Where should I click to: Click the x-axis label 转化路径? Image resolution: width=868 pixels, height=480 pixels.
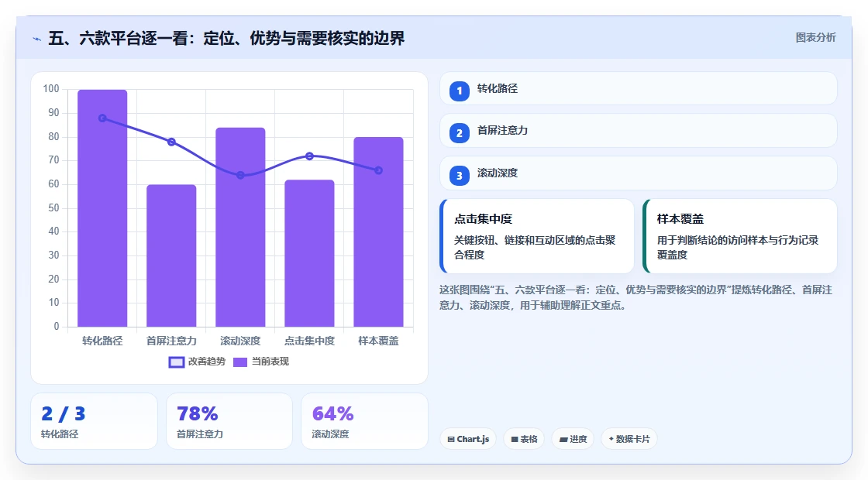(102, 341)
